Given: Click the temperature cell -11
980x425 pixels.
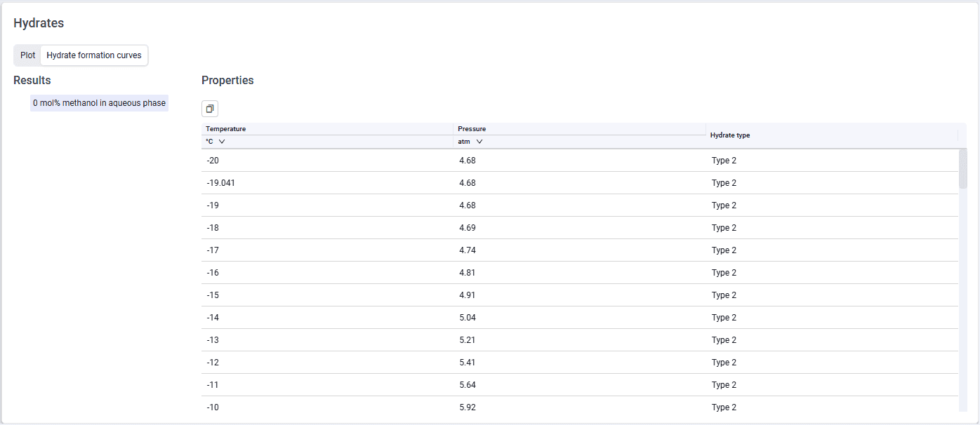Looking at the screenshot, I should pyautogui.click(x=327, y=385).
